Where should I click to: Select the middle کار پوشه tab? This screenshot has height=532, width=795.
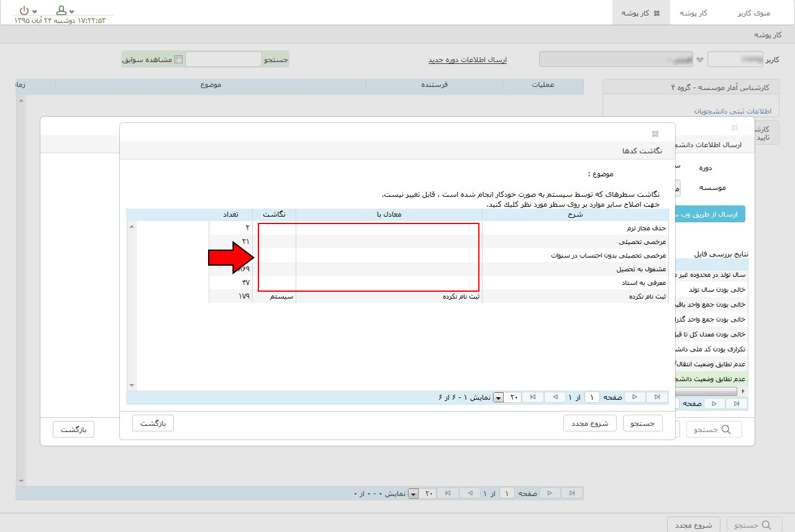(x=693, y=13)
